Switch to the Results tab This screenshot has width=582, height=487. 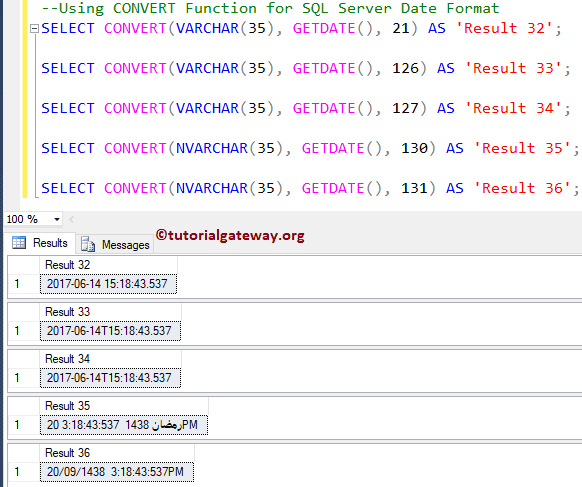pyautogui.click(x=40, y=243)
